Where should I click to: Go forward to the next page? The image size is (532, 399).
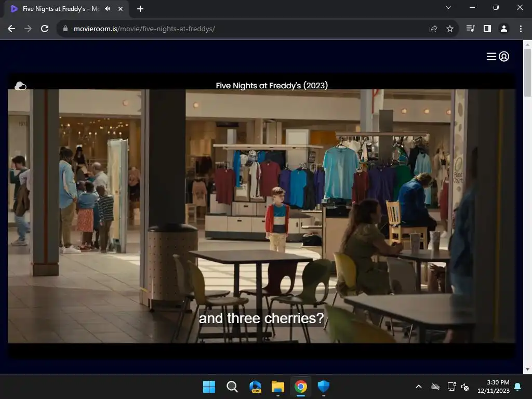[x=28, y=29]
